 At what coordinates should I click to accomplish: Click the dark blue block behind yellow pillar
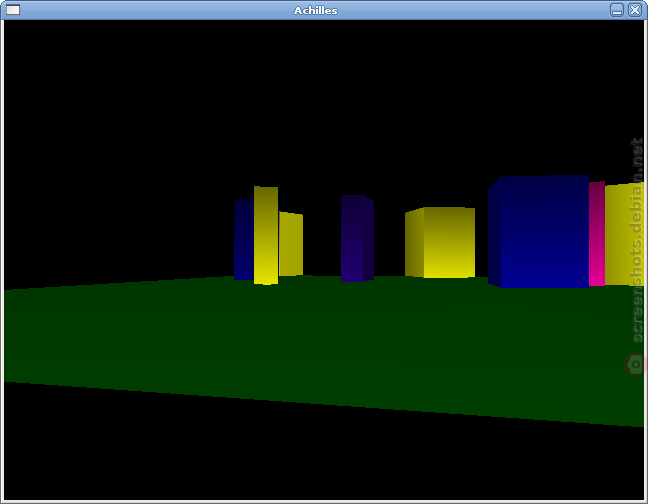point(244,240)
